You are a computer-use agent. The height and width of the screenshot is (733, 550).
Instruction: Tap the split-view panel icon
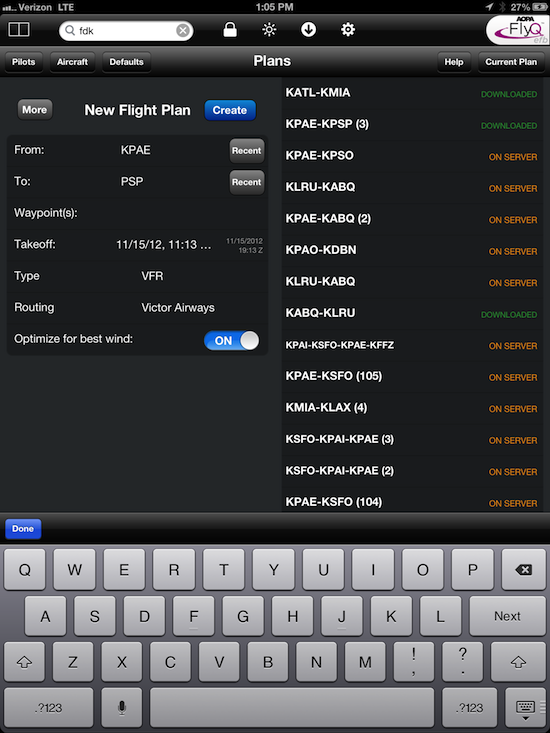[x=19, y=30]
